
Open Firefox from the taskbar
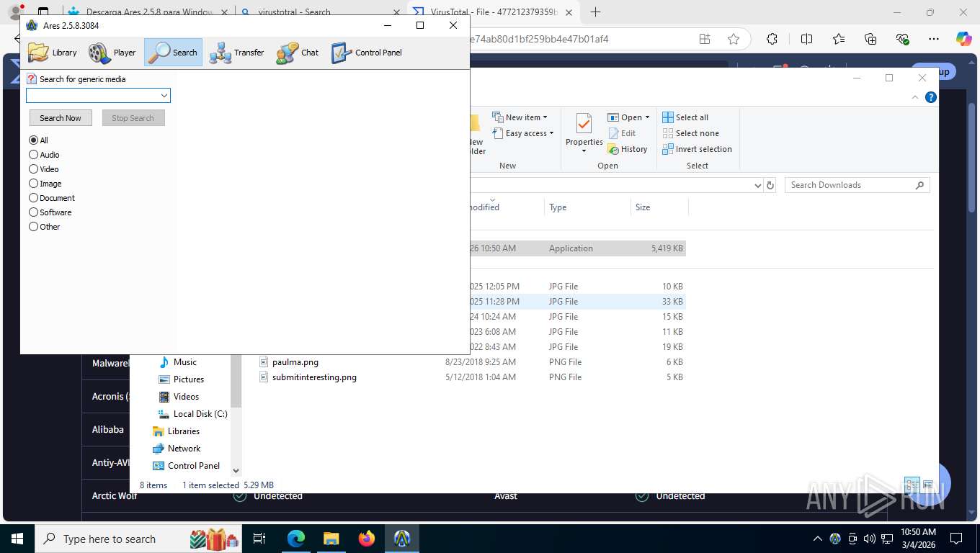point(367,539)
